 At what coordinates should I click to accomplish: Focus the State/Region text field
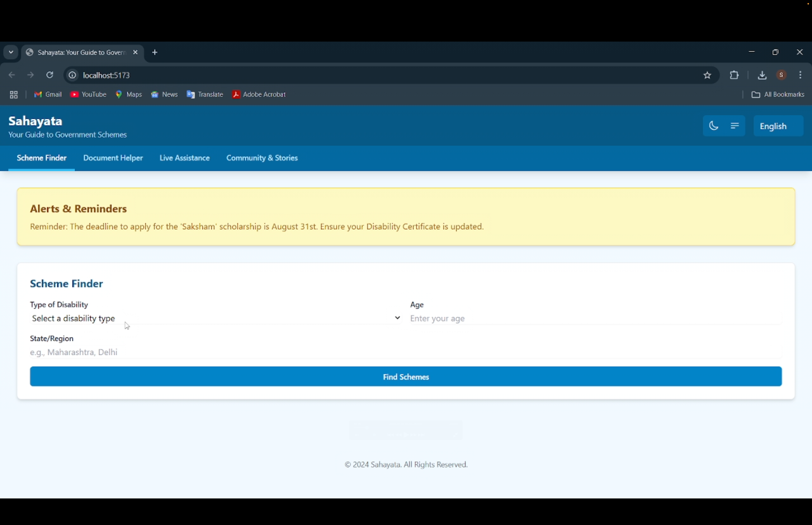click(x=406, y=352)
